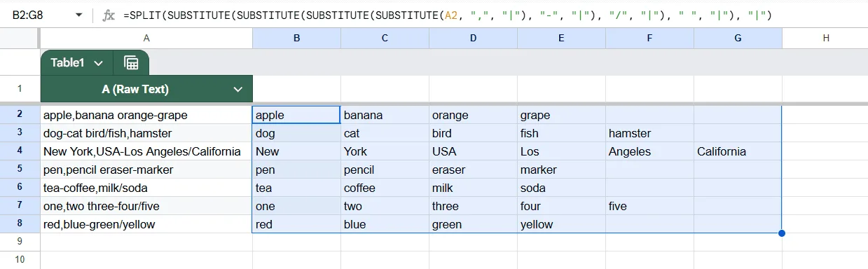Click the 'three' cell

(473, 206)
